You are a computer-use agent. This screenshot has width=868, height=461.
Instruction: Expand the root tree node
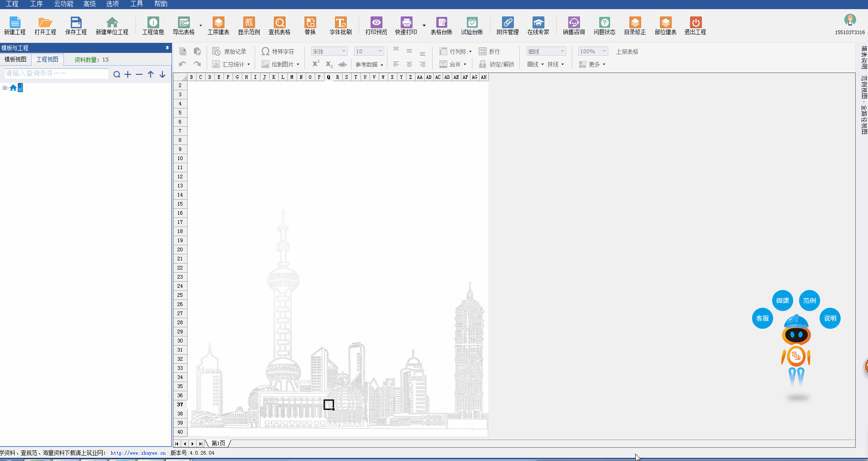tap(5, 88)
